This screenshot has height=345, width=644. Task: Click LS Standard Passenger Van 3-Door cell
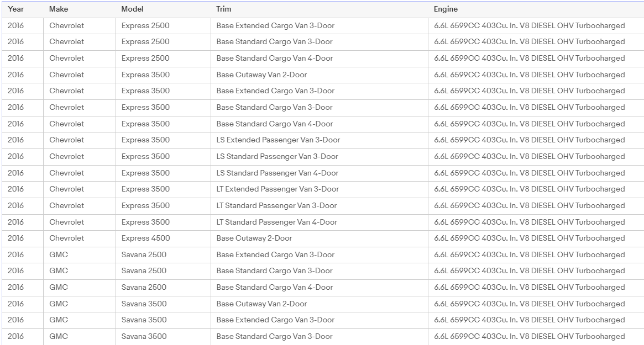(x=277, y=156)
